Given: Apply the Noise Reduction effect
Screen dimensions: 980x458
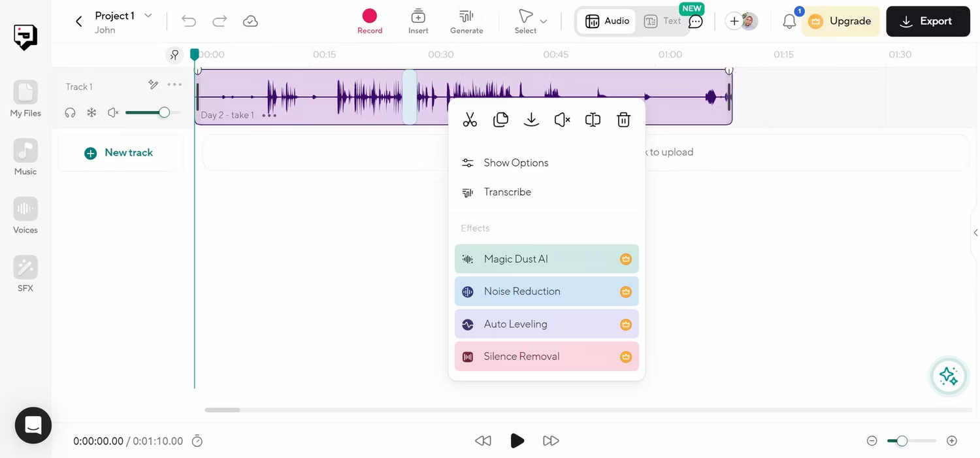Looking at the screenshot, I should [x=521, y=291].
